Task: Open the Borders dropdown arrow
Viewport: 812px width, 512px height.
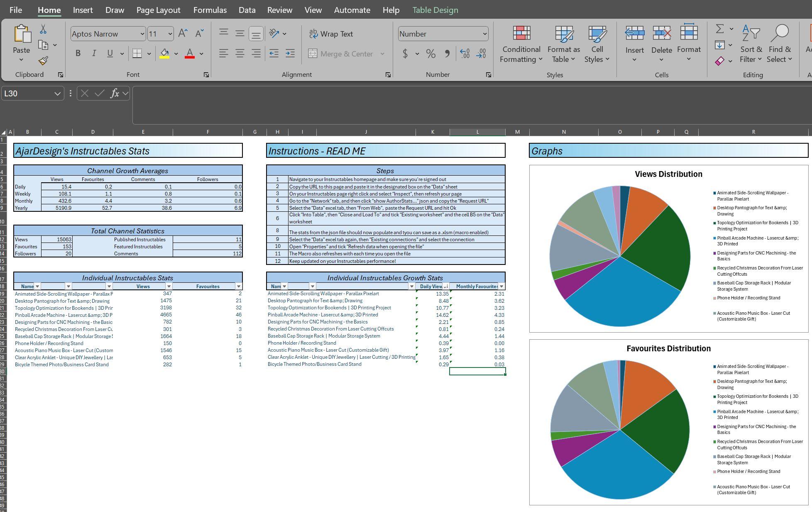Action: [x=149, y=54]
